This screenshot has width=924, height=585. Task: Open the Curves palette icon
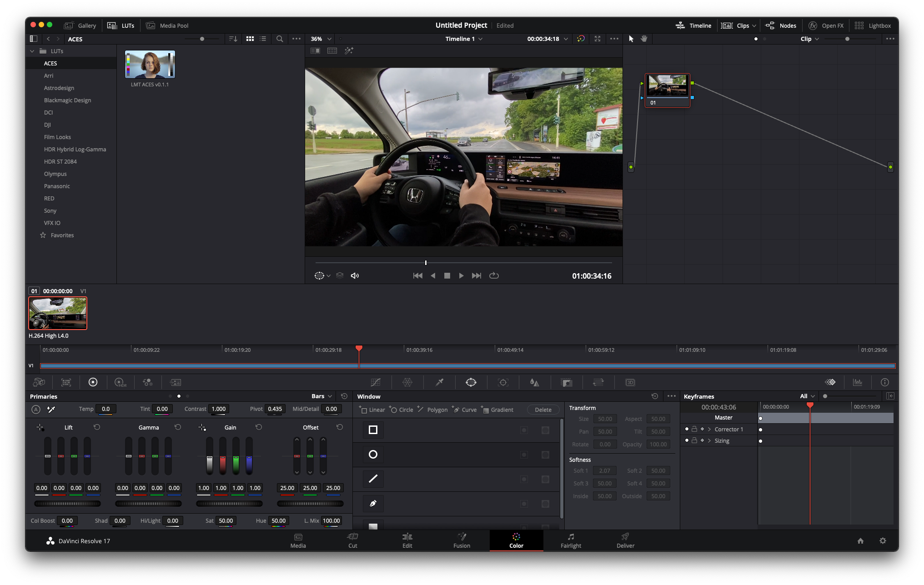click(x=375, y=382)
